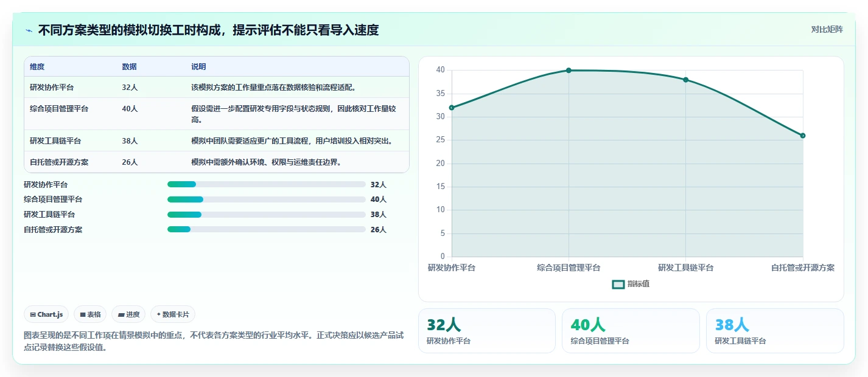The width and height of the screenshot is (868, 377).
Task: Click the 32人 table cell
Action: [x=130, y=88]
